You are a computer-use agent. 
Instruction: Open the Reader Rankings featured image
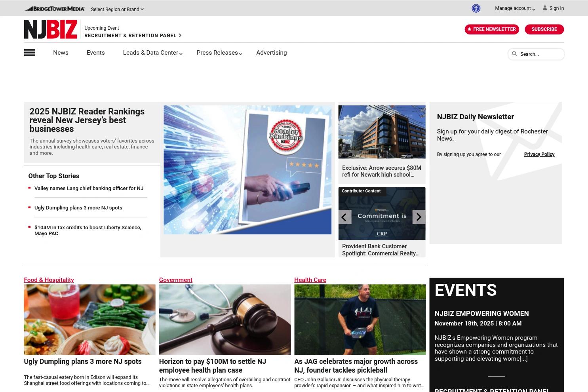(247, 170)
